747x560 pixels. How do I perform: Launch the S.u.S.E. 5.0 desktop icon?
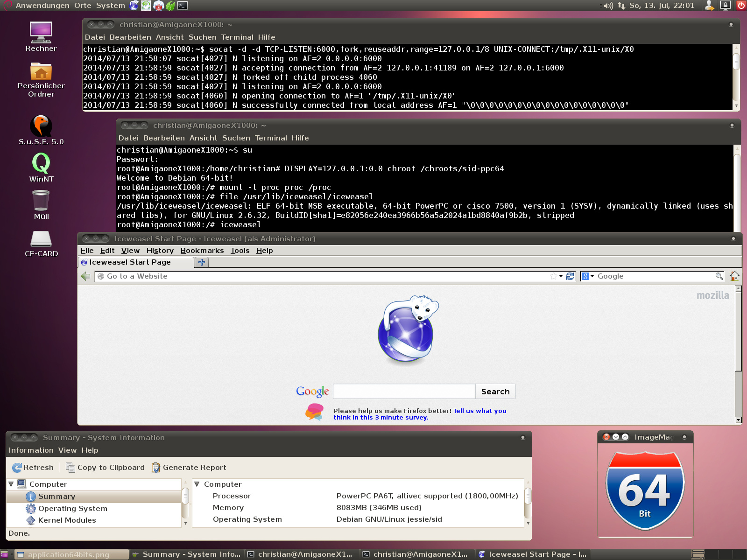coord(41,130)
